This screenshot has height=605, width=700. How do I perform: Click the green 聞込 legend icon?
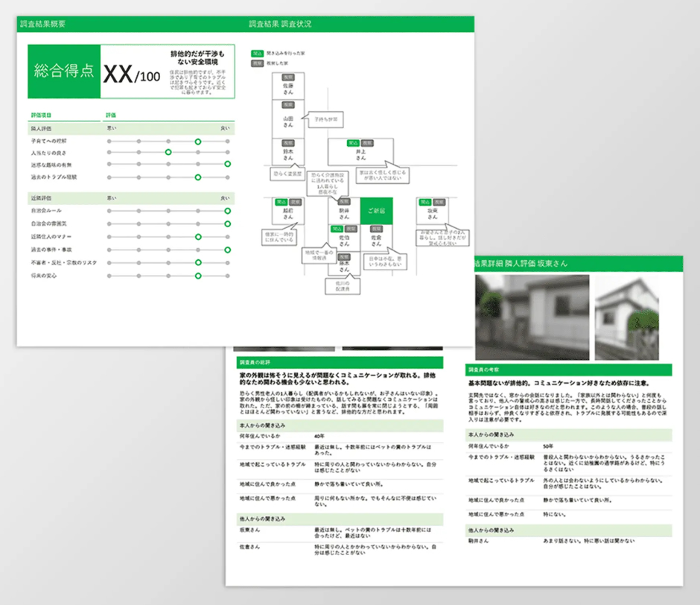[x=257, y=54]
